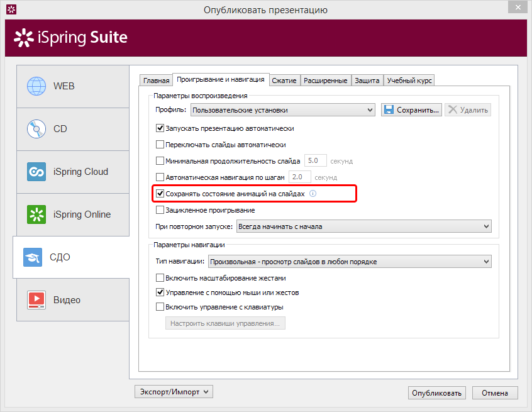This screenshot has height=412, width=532.
Task: Select the СДО destination label
Action: pos(60,257)
